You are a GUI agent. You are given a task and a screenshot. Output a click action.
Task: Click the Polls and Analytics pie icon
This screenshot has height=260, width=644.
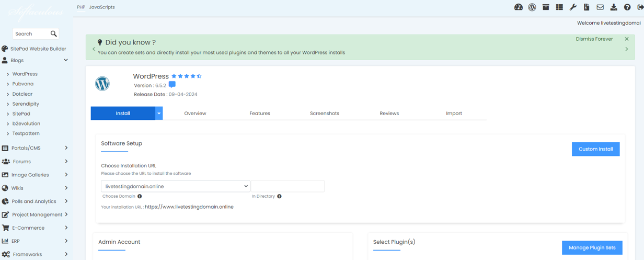click(x=5, y=201)
